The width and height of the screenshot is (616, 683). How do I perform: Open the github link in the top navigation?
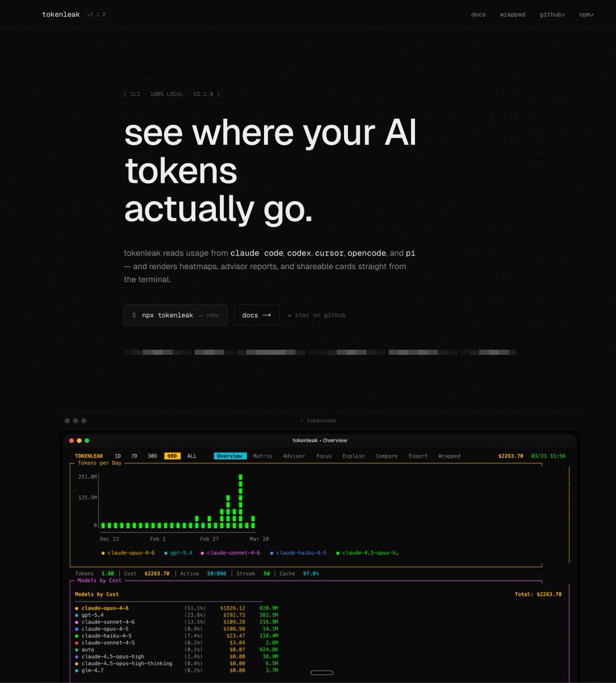click(x=552, y=14)
